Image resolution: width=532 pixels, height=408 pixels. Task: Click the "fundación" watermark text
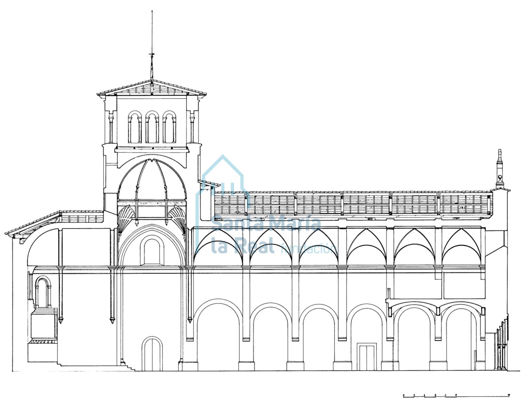(x=309, y=248)
